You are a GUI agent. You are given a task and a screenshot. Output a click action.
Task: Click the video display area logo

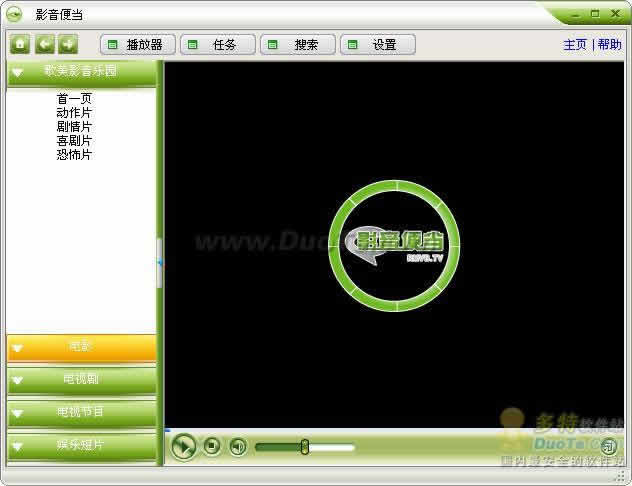tap(394, 245)
